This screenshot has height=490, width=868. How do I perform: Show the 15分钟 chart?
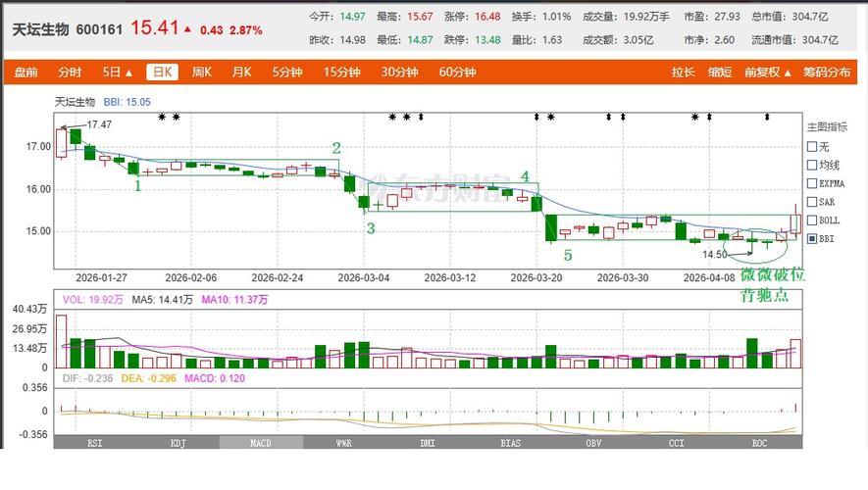coord(341,73)
